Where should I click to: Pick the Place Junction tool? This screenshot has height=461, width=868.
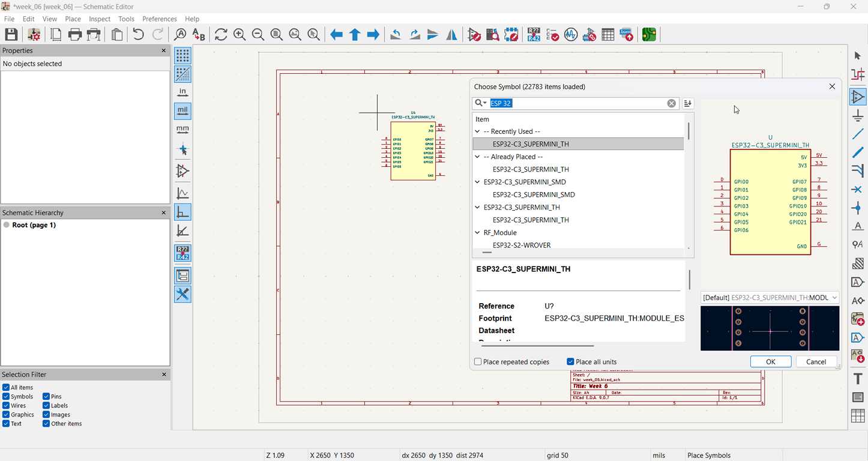858,208
